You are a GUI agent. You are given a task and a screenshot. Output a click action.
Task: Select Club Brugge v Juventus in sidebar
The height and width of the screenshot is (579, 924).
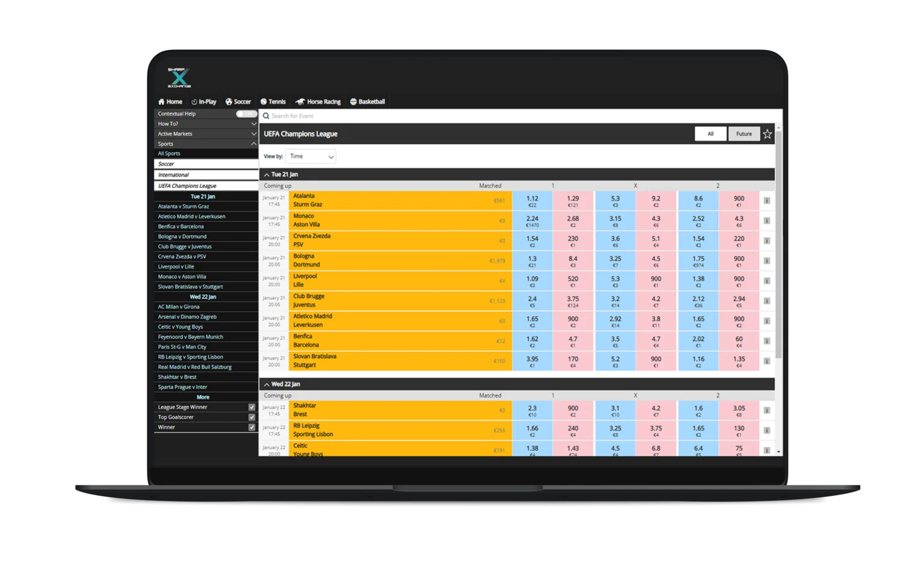pos(206,247)
